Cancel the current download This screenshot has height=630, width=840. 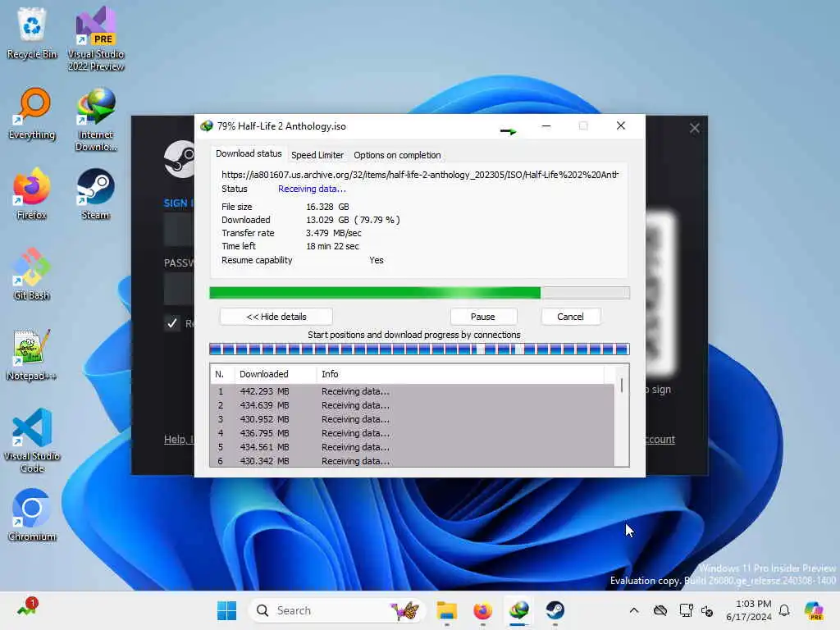[x=571, y=317]
